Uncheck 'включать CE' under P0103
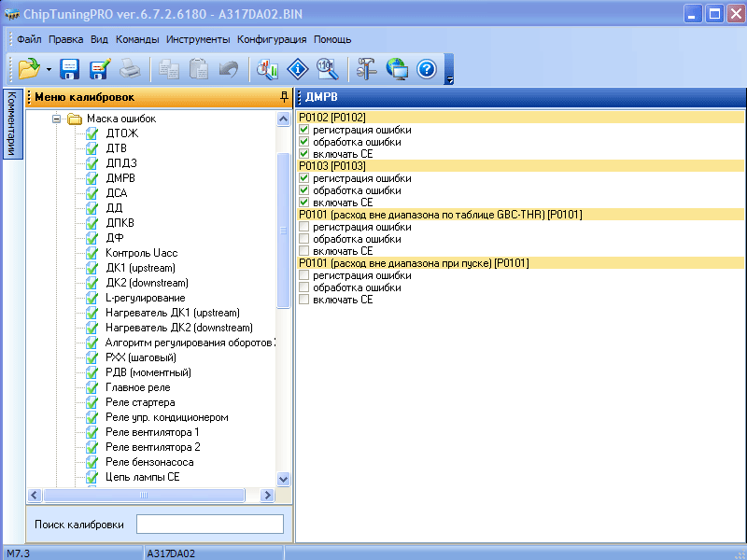This screenshot has height=560, width=747. (303, 202)
